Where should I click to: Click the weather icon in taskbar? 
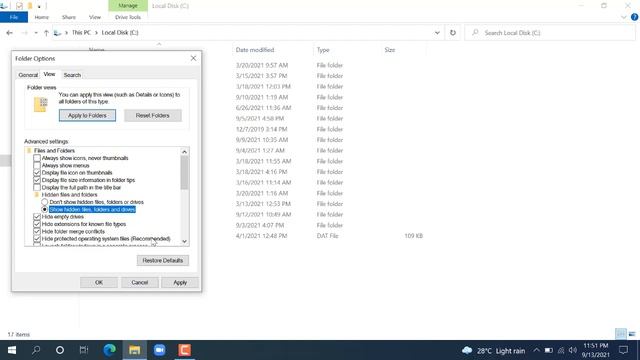(467, 351)
